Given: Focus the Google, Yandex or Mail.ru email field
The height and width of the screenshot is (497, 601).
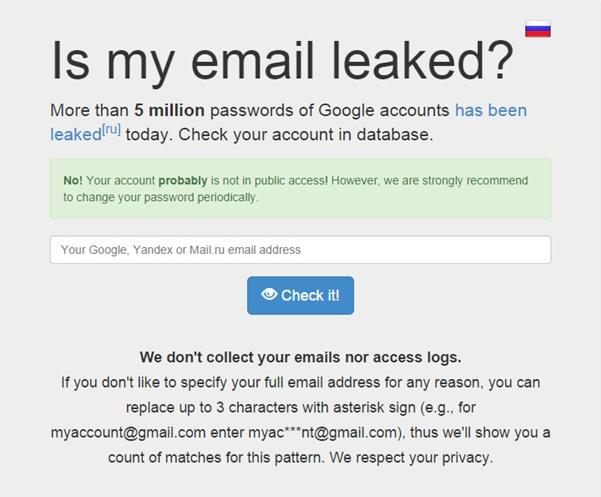Looking at the screenshot, I should 300,250.
